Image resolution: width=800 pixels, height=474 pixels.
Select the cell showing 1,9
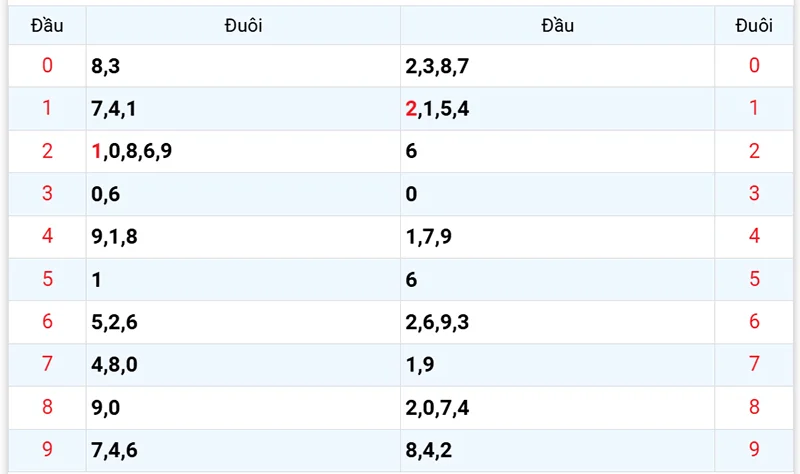420,365
